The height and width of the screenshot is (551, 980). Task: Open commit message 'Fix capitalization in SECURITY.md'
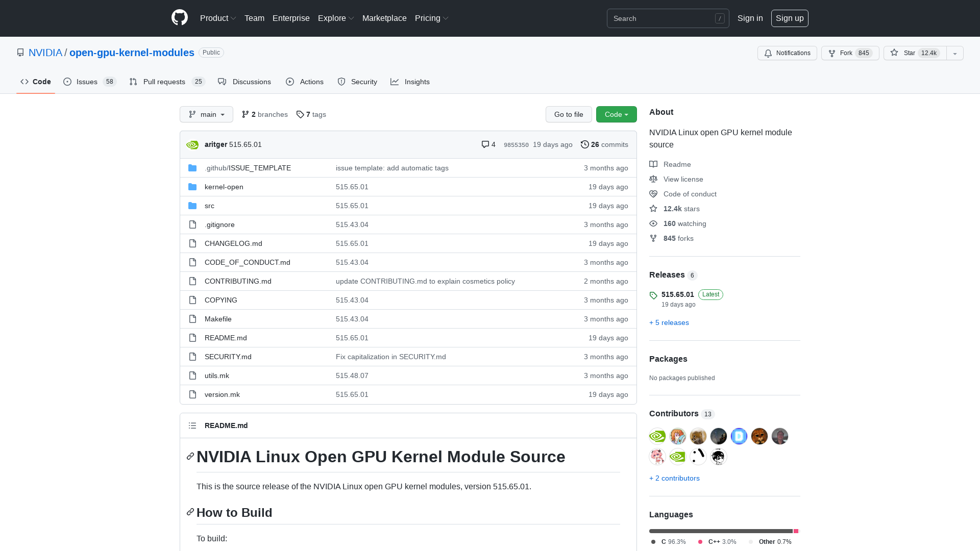(391, 357)
